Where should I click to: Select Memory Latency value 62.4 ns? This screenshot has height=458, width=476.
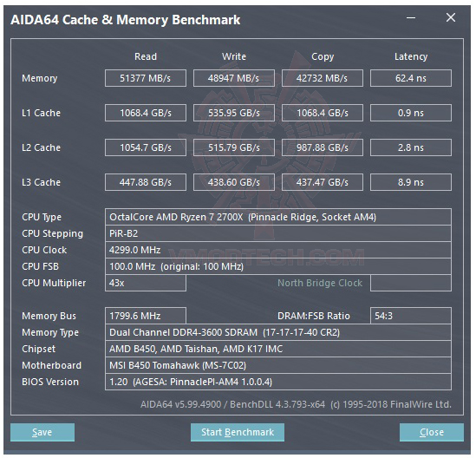pos(410,78)
